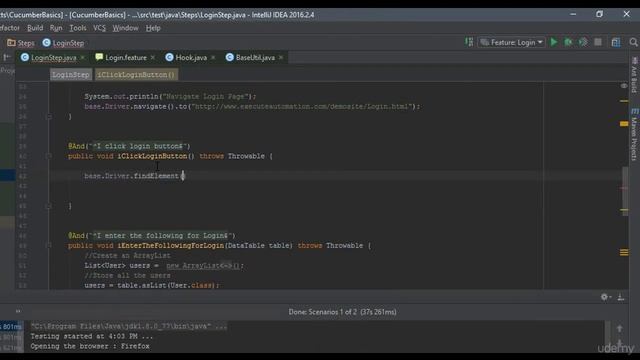Viewport: 640px width, 360px height.
Task: Select first test result row 801ms
Action: [x=11, y=327]
